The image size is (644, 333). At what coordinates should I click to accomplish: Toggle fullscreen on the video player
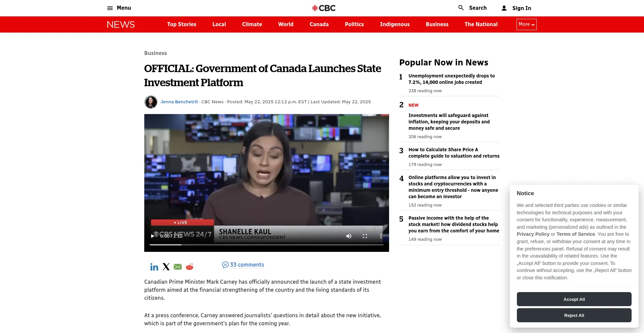[x=365, y=236]
